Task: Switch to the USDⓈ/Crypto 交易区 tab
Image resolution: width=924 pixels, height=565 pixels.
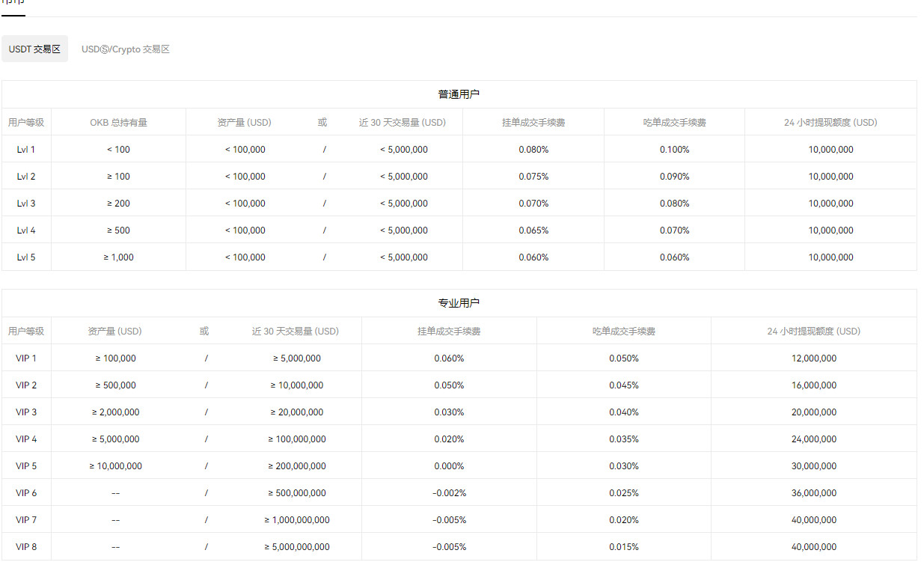Action: click(x=125, y=49)
